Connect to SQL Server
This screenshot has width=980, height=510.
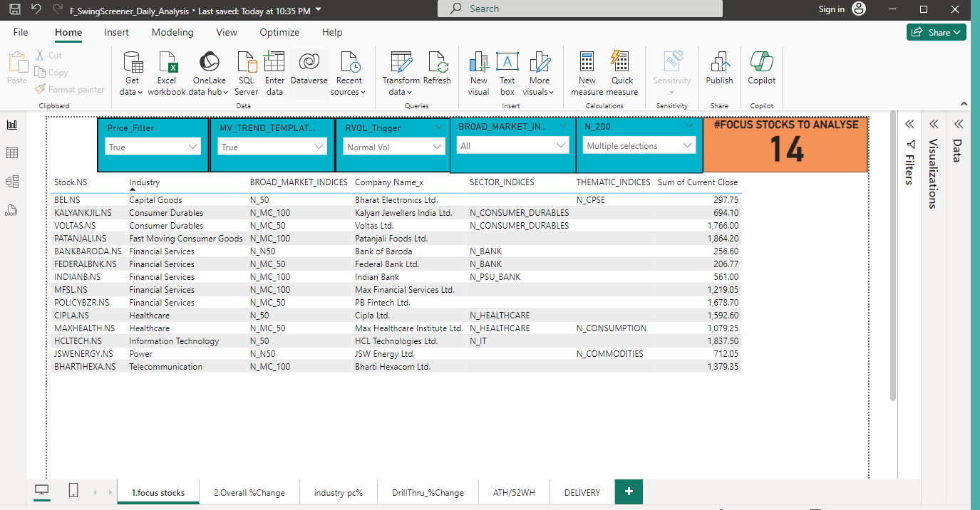pos(247,74)
